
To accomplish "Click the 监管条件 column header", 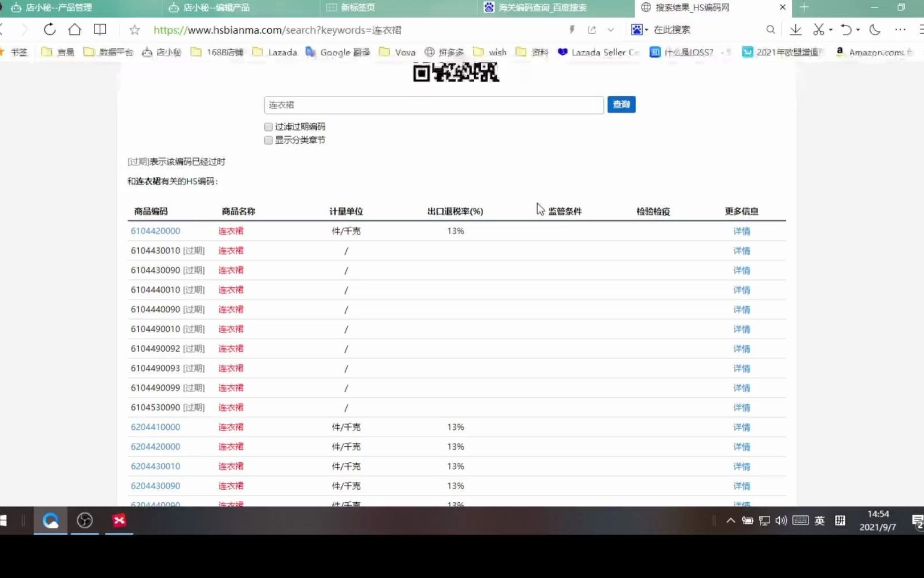I will click(565, 211).
